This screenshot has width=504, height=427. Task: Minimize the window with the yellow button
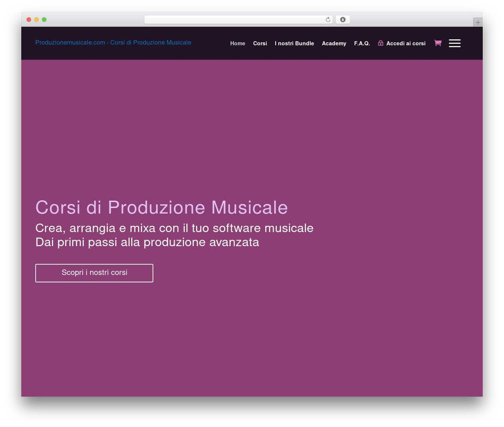pos(37,20)
